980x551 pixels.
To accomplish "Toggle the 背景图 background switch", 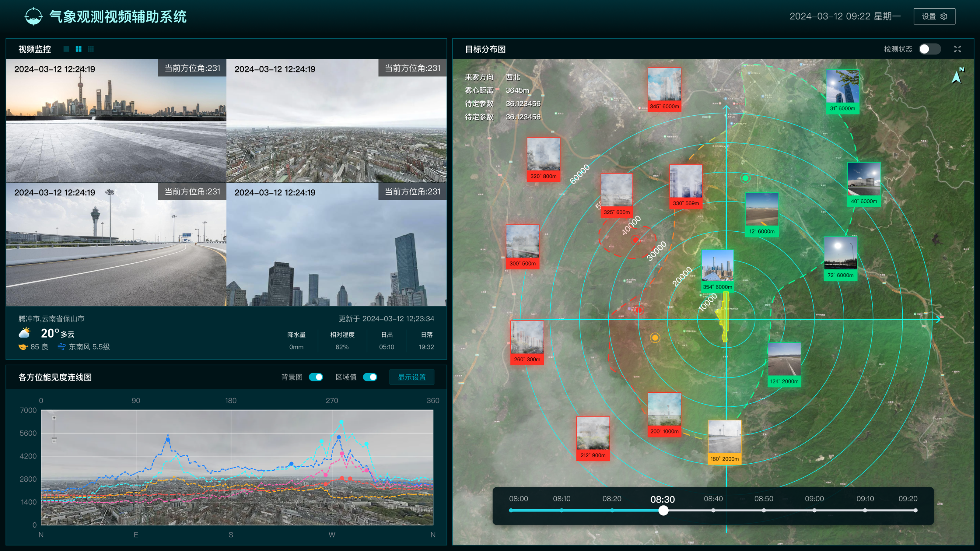I will 316,377.
